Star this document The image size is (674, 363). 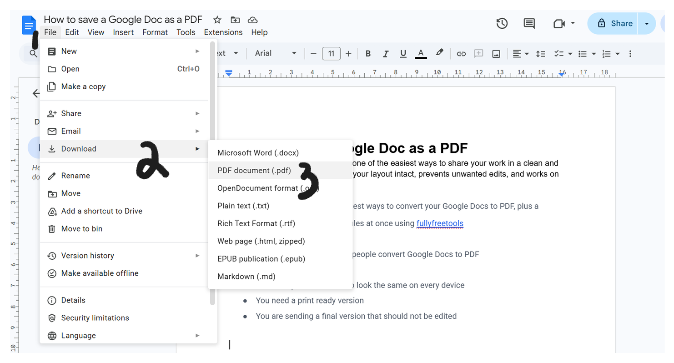(x=218, y=20)
